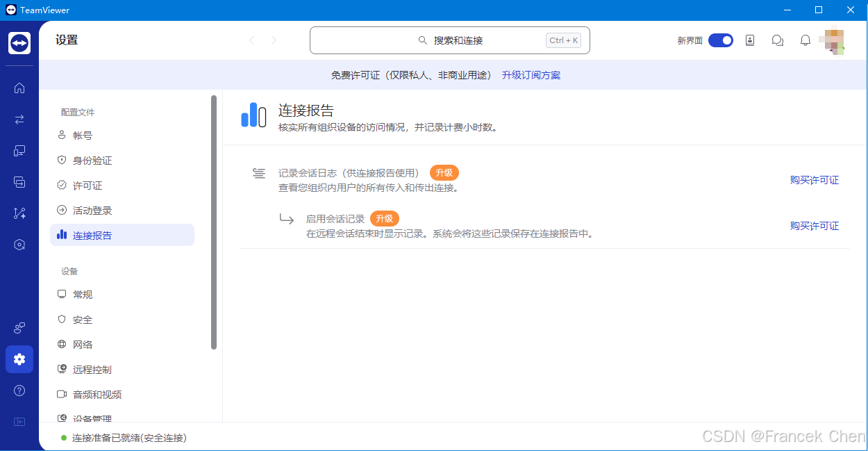Open the remote connection arrows icon in sidebar

click(x=19, y=120)
